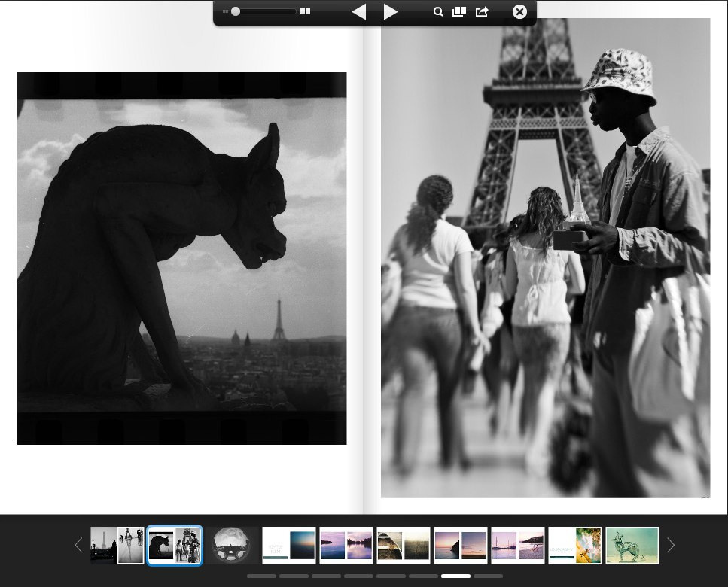Go to the previous page with left arrow
The height and width of the screenshot is (587, 728).
click(x=359, y=12)
